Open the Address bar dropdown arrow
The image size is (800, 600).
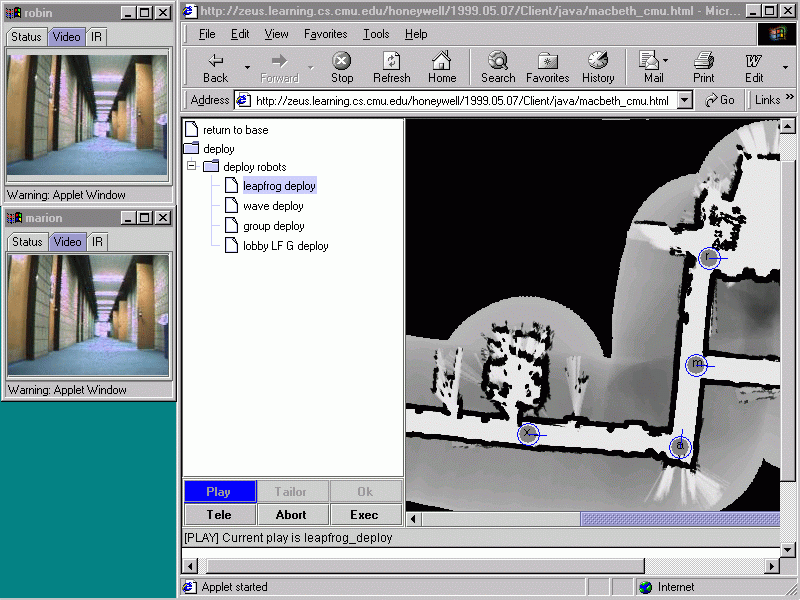coord(684,100)
